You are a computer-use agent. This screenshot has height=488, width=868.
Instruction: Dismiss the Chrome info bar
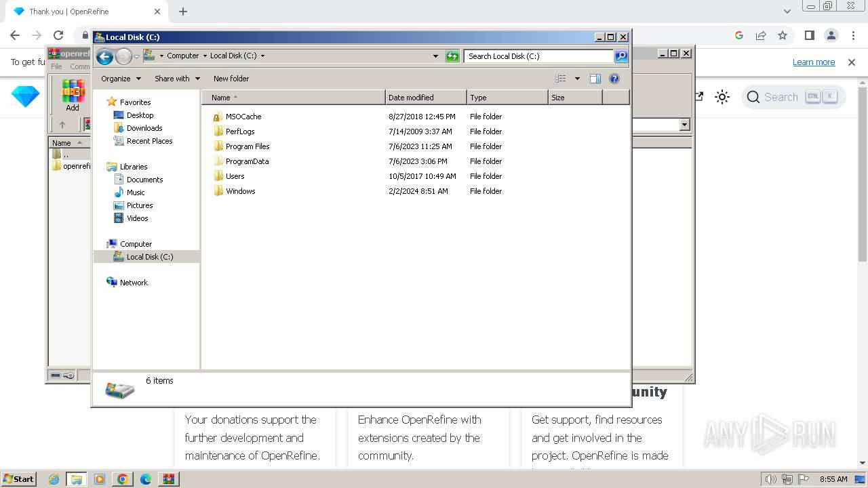tap(852, 62)
